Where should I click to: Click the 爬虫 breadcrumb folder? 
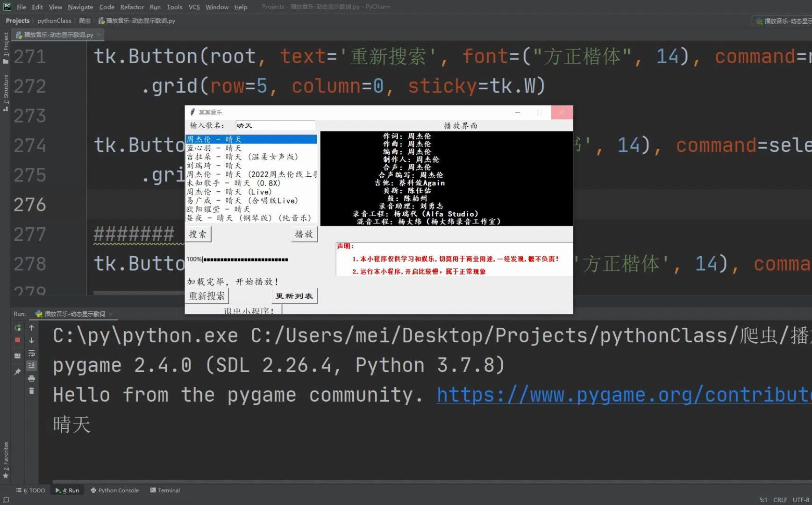click(85, 21)
